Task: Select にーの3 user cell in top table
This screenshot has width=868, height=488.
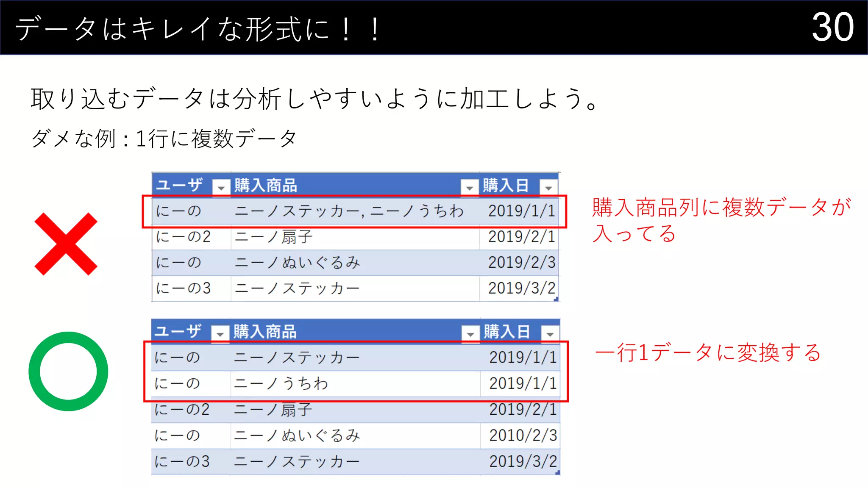Action: pos(183,288)
